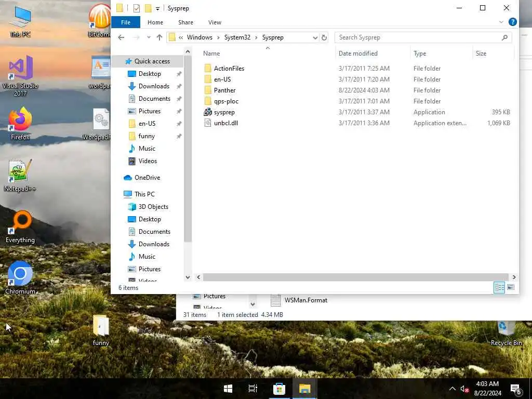Switch to the View ribbon tab
The width and height of the screenshot is (532, 399).
tap(215, 22)
